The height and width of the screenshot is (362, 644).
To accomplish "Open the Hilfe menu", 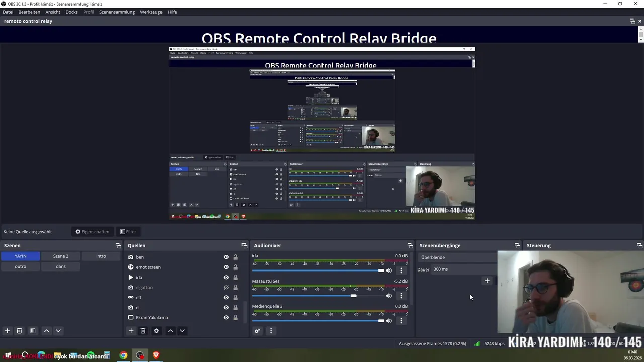I will [172, 12].
